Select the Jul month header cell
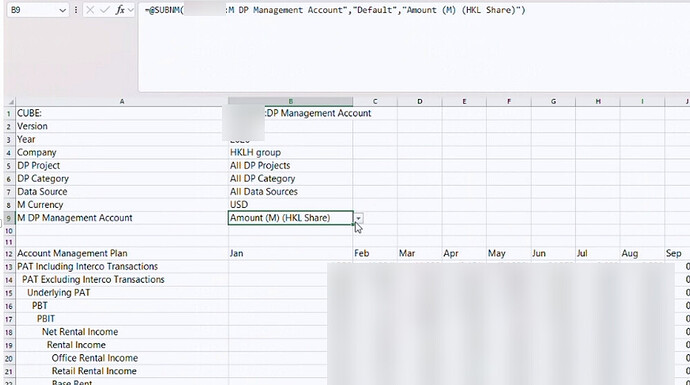 click(x=598, y=253)
